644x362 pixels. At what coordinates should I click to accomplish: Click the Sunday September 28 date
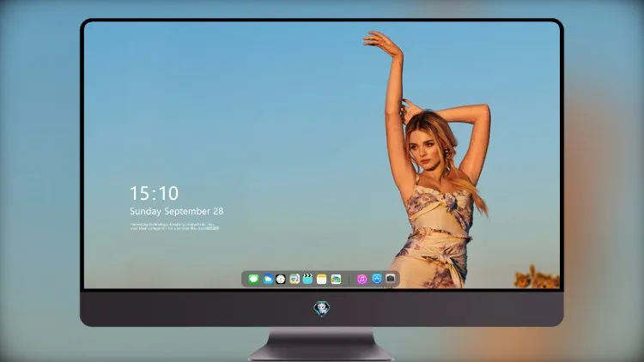point(177,211)
